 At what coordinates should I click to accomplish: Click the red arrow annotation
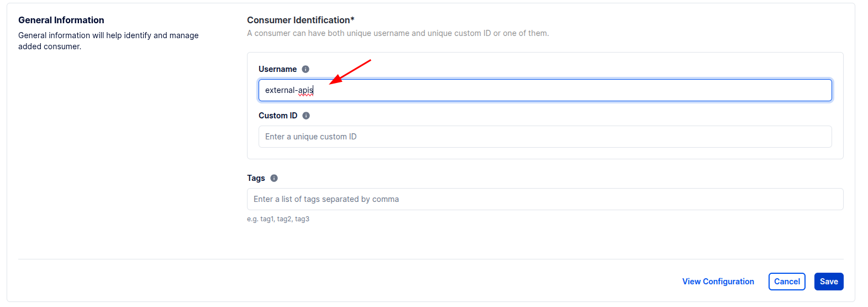point(350,72)
